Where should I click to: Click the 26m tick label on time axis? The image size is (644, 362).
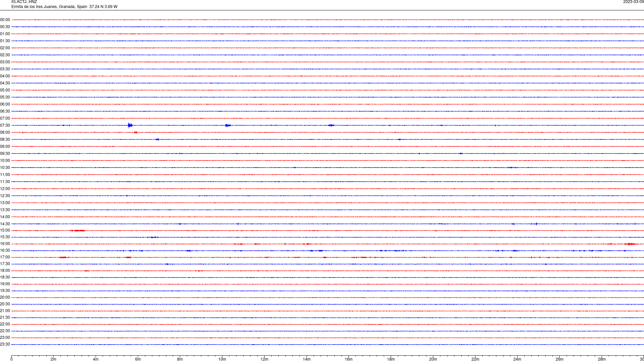click(559, 359)
